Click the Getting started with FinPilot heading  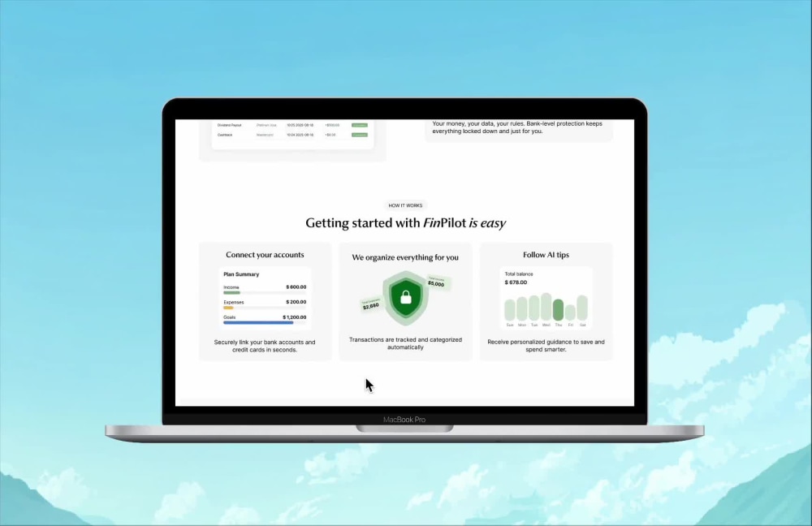405,223
